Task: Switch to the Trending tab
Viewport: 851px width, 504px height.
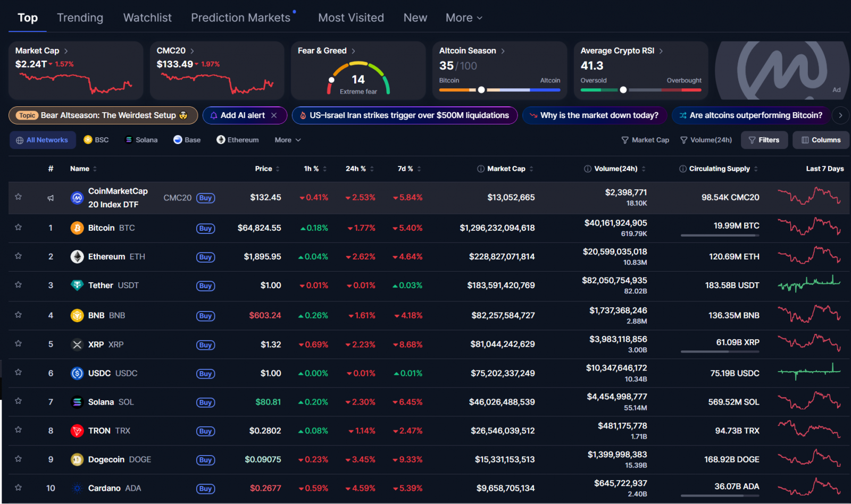Action: (80, 18)
